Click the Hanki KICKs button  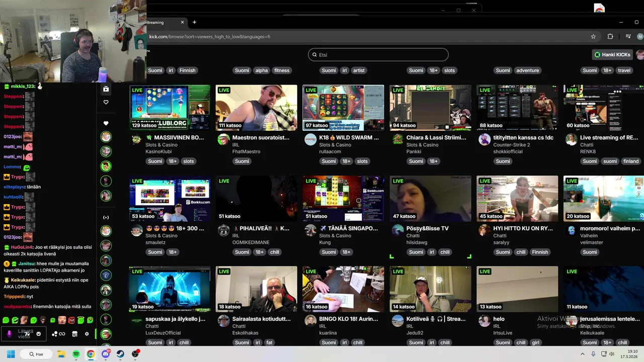tap(612, 55)
